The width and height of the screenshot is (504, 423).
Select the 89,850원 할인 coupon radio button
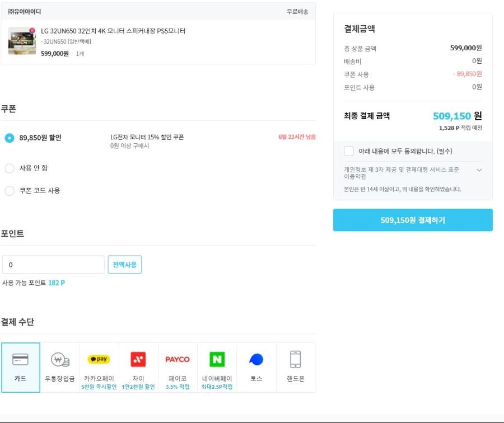click(10, 138)
